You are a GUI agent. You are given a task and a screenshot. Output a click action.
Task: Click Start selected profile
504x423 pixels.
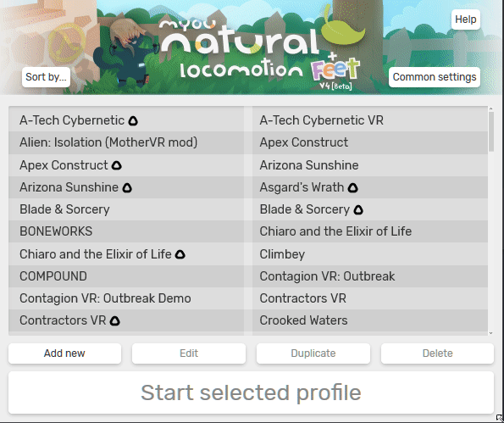[x=251, y=392]
